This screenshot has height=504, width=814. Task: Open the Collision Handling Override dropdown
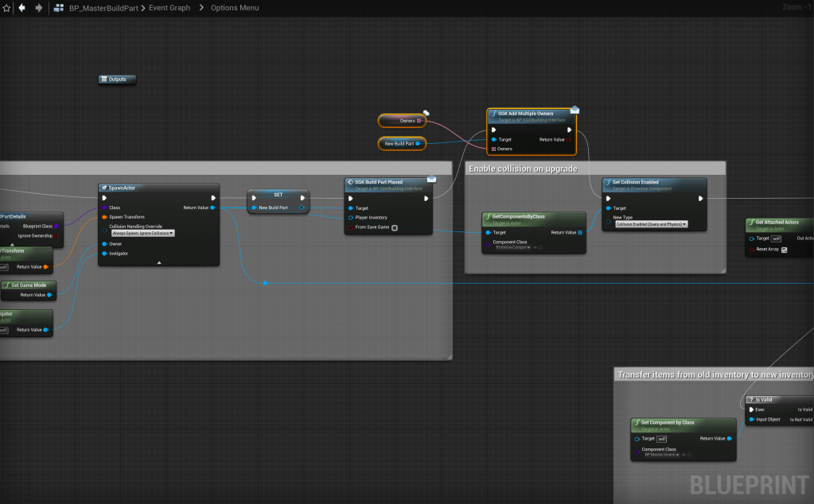pos(143,233)
